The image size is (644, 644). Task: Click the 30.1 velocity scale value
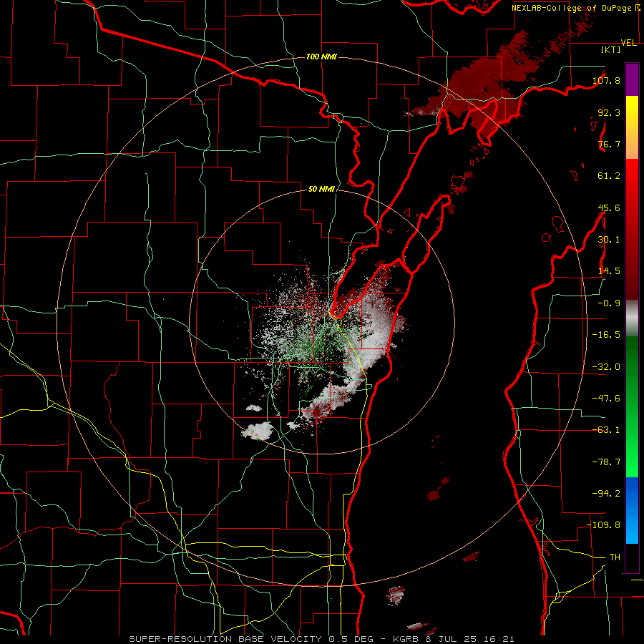click(609, 240)
